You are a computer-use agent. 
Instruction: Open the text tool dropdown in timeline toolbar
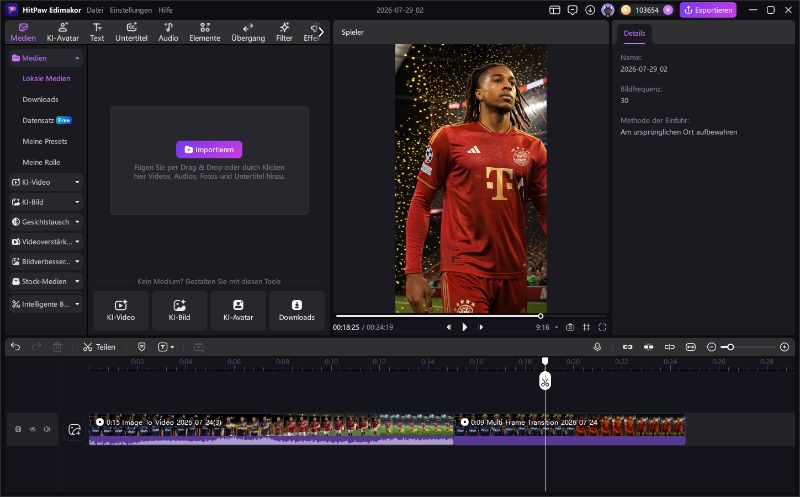click(166, 347)
